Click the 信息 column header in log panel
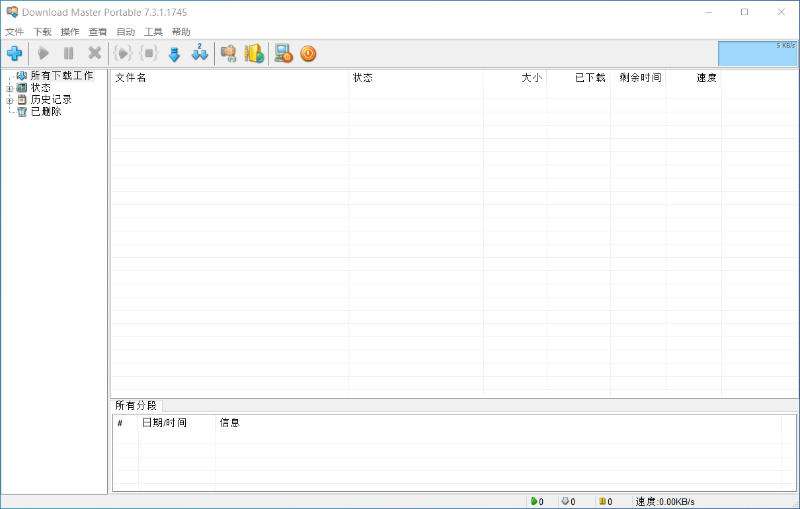 (498, 423)
